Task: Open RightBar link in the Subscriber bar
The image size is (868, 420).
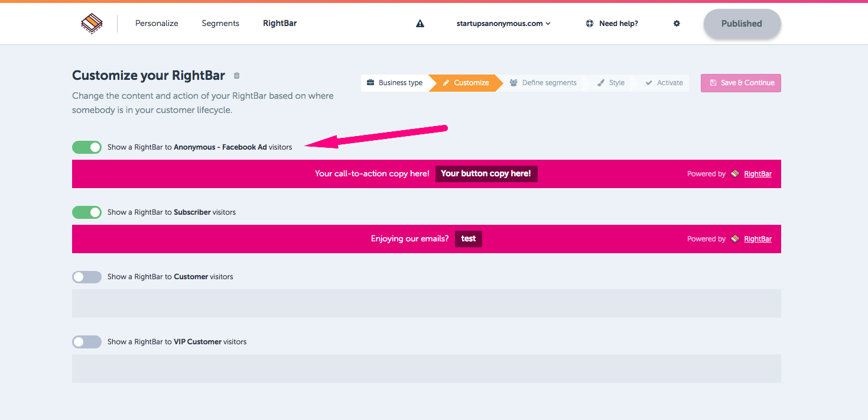Action: pos(758,239)
